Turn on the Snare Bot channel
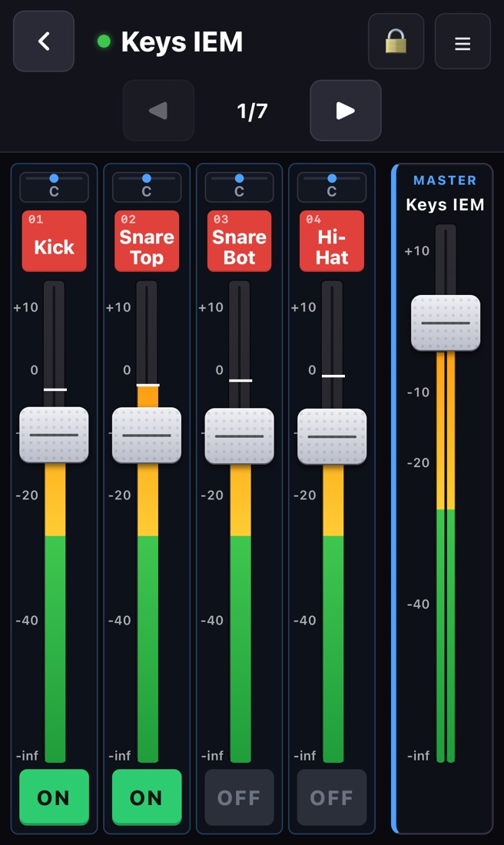 [x=240, y=797]
